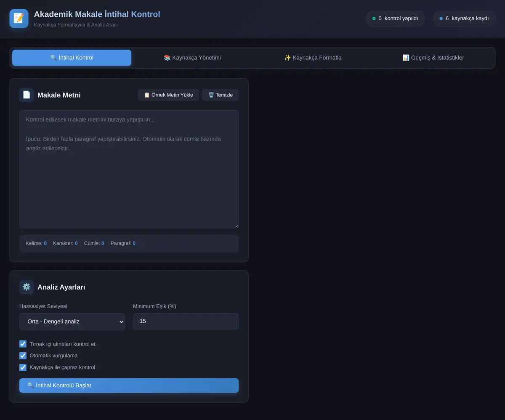
Task: Switch to the Kaynakça Yönetimi tab
Action: tap(192, 58)
